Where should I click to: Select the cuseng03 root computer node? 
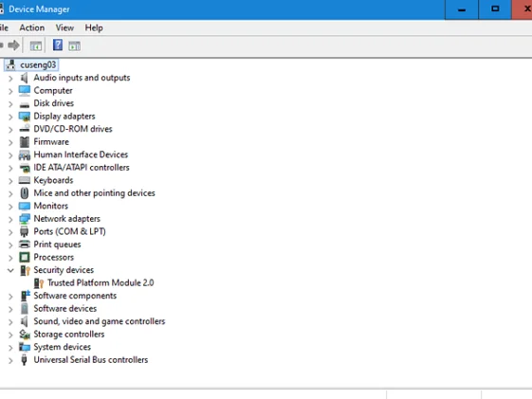[38, 64]
